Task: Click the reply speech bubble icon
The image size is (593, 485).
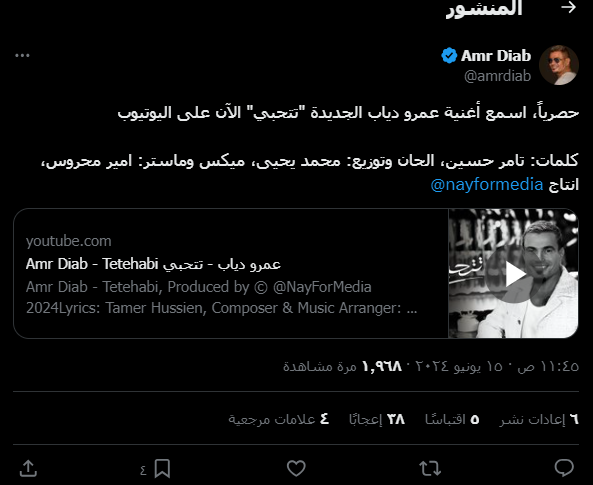Action: [564, 468]
